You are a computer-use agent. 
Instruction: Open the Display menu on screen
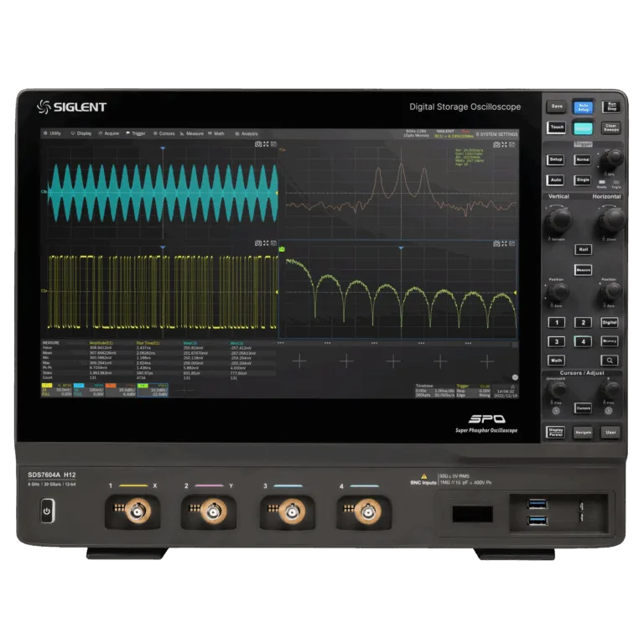pyautogui.click(x=82, y=133)
